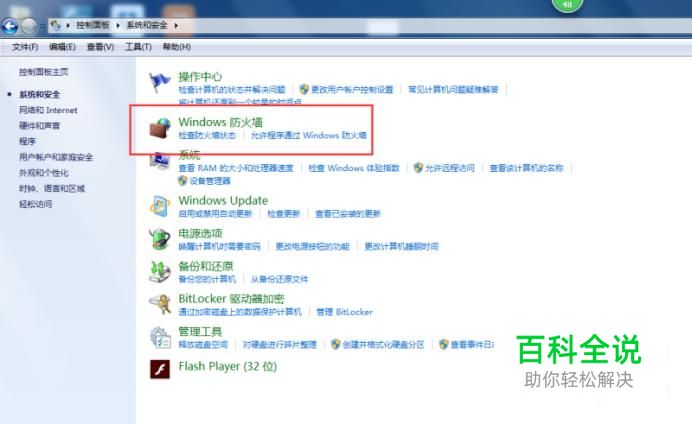Click 查看 RAM 的大小和处理器速度 link
This screenshot has width=692, height=424.
236,168
